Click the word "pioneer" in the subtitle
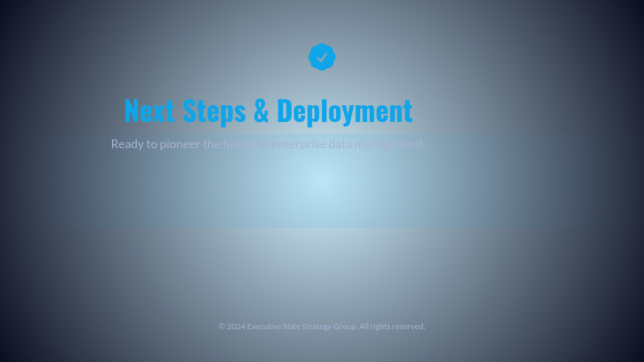The width and height of the screenshot is (644, 362). [x=180, y=144]
